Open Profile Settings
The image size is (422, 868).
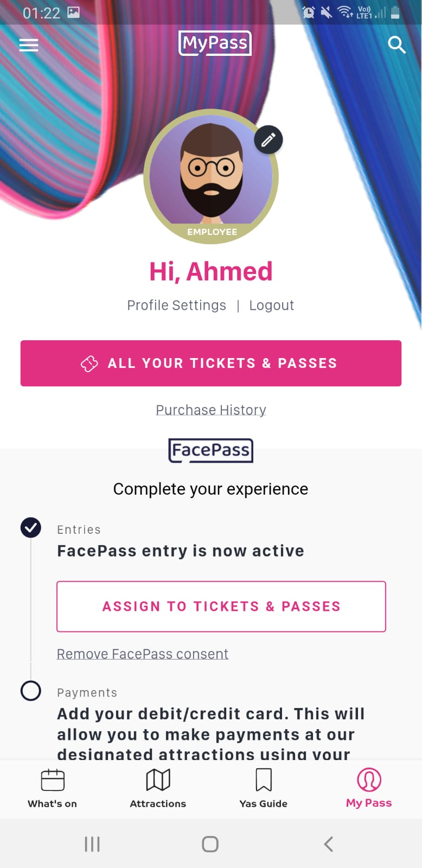[176, 305]
